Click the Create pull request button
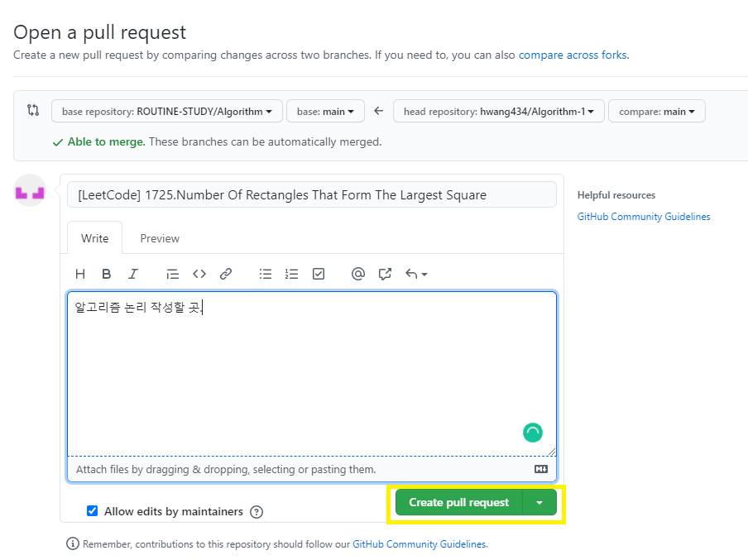Viewport: 748px width, 560px height. tap(459, 502)
